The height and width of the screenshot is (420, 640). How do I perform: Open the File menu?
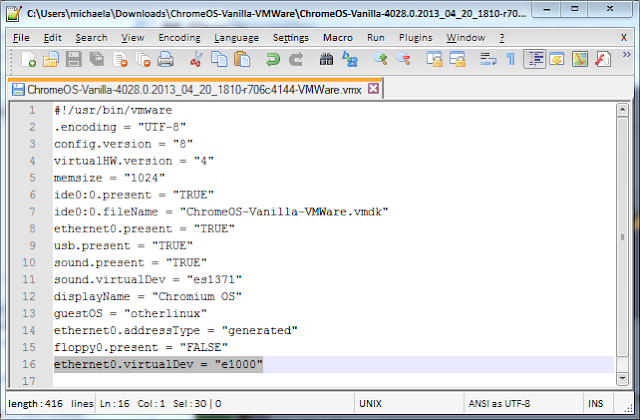point(21,38)
